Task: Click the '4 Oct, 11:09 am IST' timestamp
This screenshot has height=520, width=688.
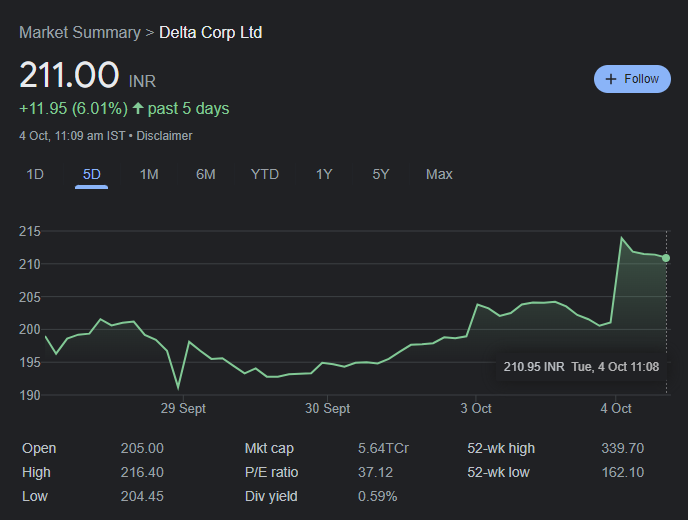Action: point(72,136)
